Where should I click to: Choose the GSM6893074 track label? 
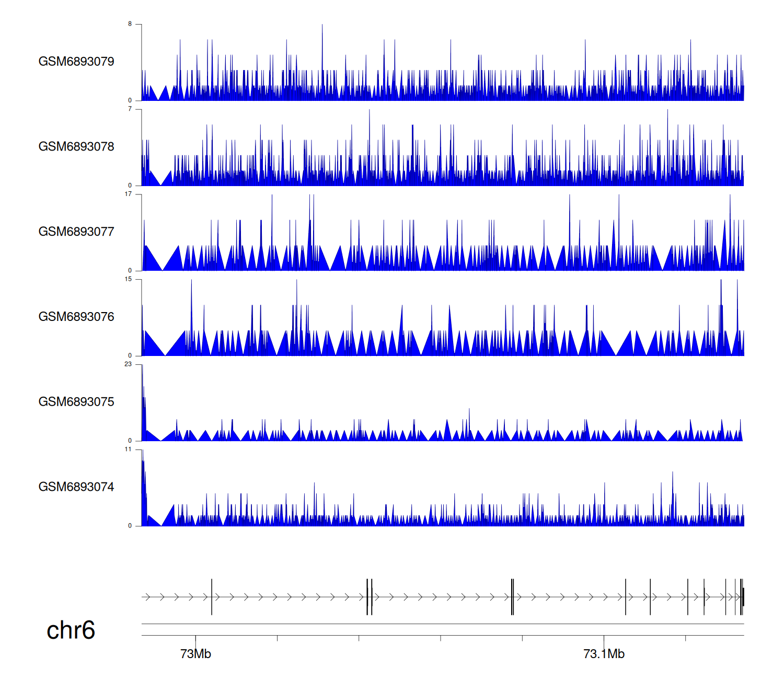[x=76, y=487]
